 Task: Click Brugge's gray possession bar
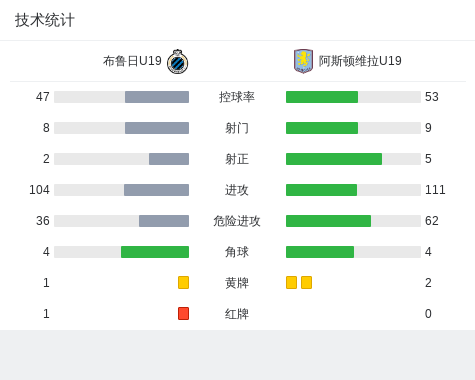click(157, 97)
